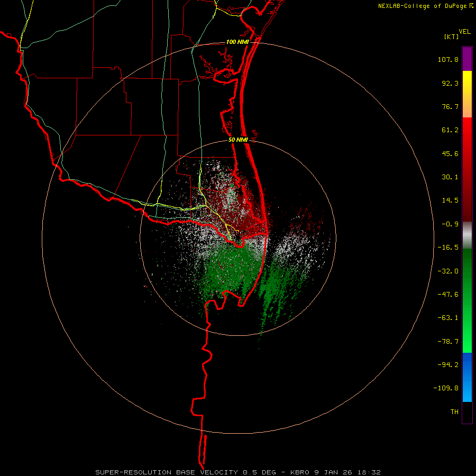Click the 30.1 legend value
The height and width of the screenshot is (476, 476).
click(450, 177)
